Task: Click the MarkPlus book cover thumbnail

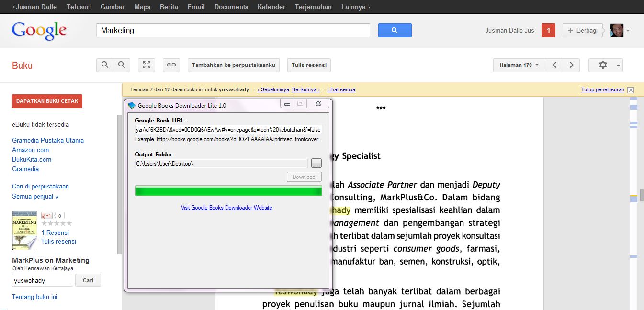Action: pos(24,231)
